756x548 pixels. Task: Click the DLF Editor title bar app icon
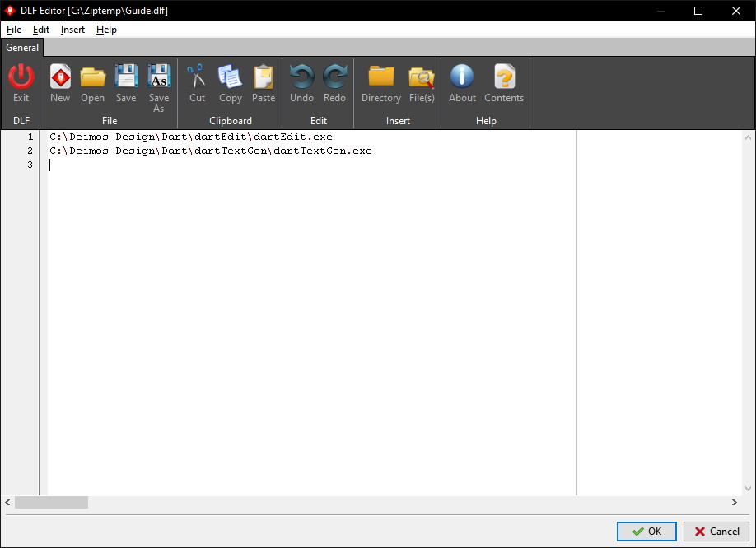tap(10, 11)
